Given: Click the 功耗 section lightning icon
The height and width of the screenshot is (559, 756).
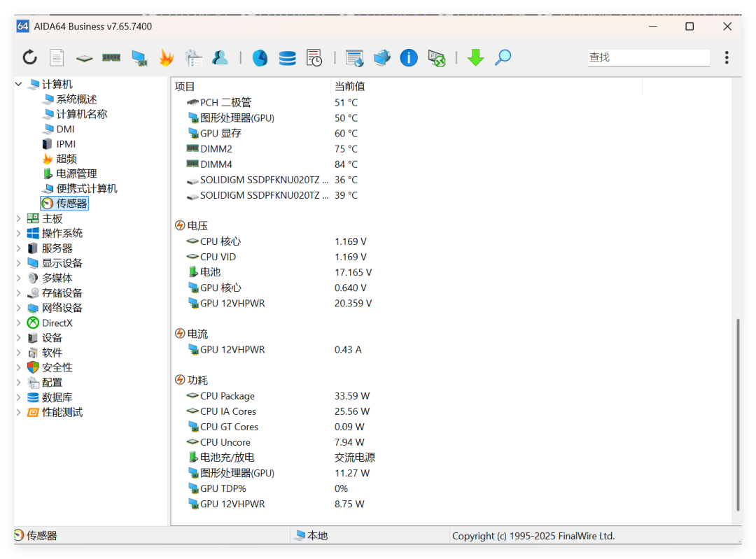Looking at the screenshot, I should click(x=180, y=380).
